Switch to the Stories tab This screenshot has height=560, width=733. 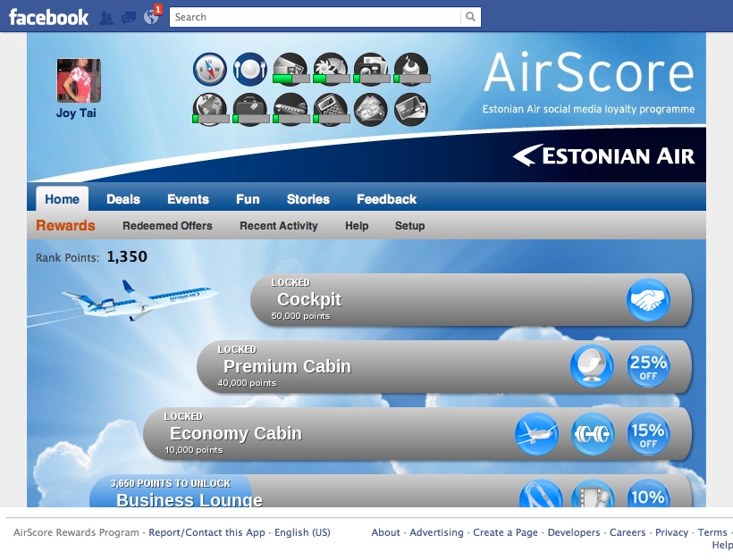tap(308, 199)
